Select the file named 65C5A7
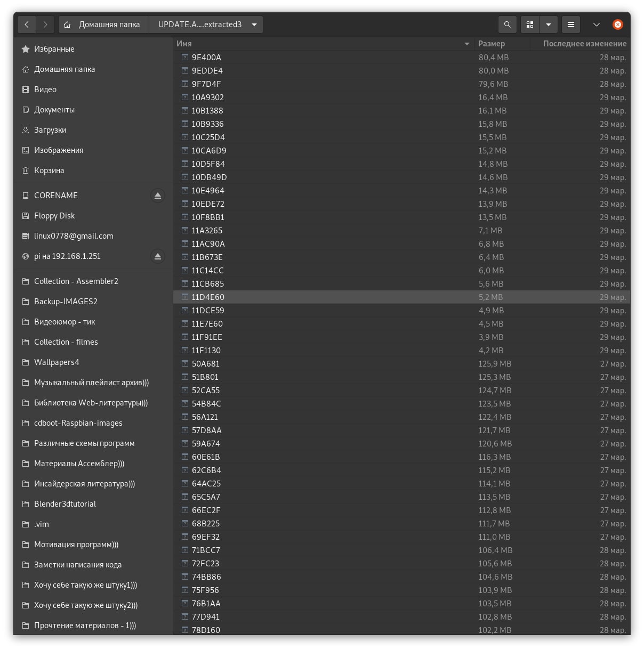644x650 pixels. pyautogui.click(x=206, y=497)
